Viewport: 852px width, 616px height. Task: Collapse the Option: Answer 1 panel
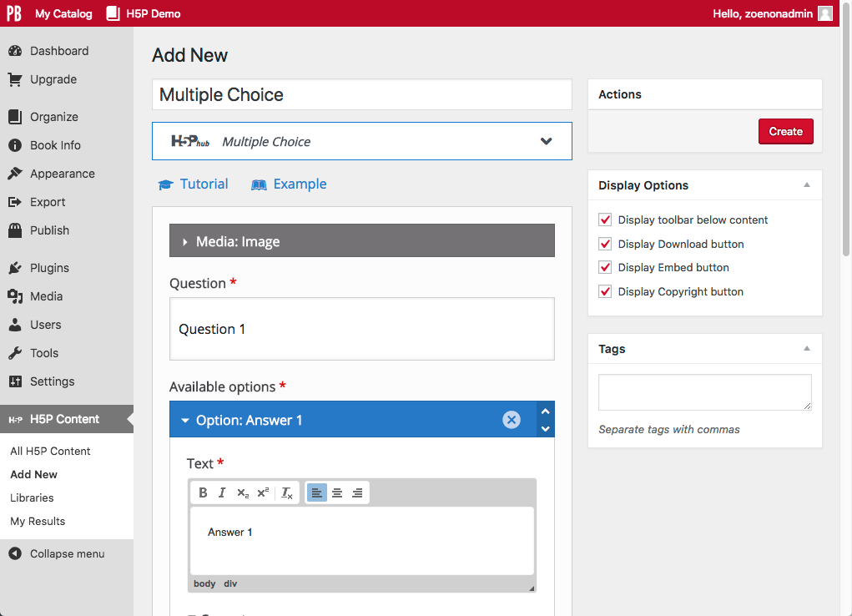pyautogui.click(x=184, y=421)
